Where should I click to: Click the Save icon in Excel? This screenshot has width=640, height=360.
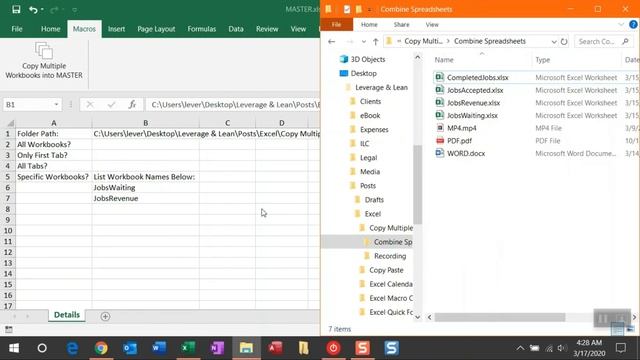point(16,9)
